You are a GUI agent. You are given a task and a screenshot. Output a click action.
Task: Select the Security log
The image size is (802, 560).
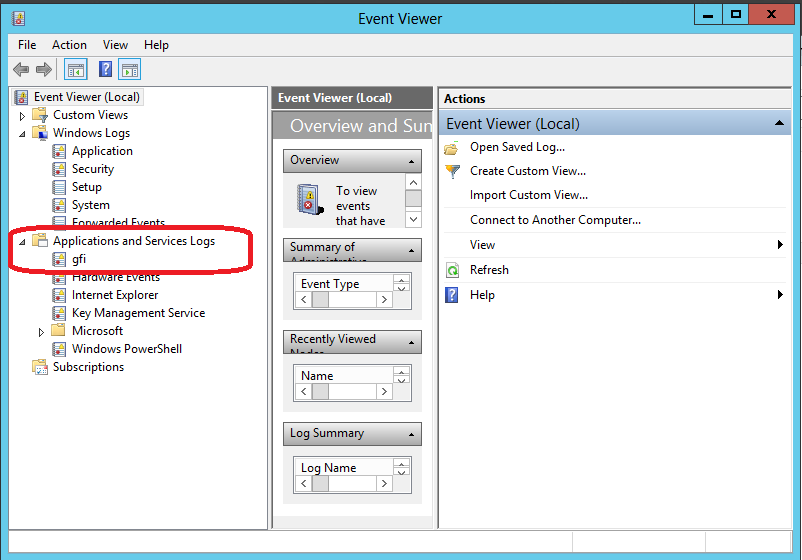(x=92, y=169)
